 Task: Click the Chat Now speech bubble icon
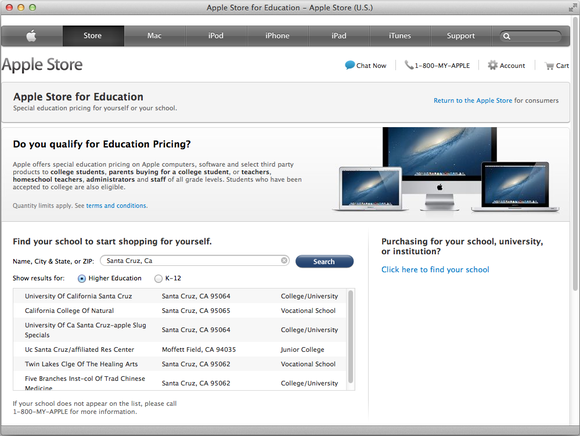click(x=350, y=65)
